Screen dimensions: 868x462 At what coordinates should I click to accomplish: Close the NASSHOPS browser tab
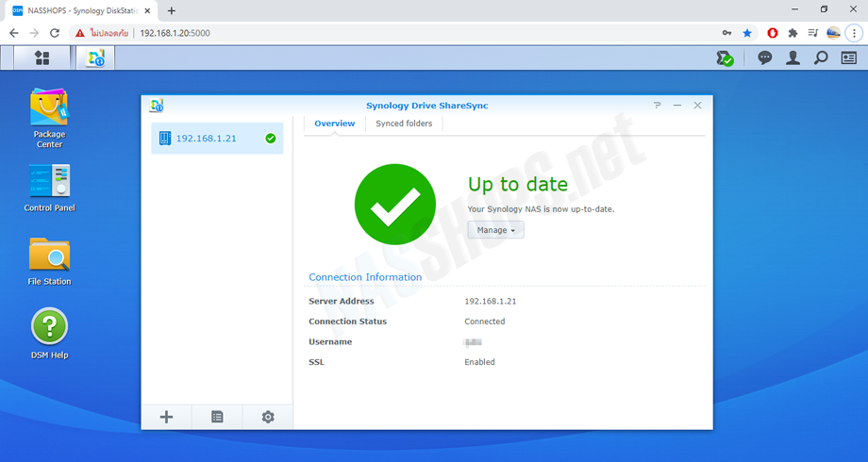(147, 10)
